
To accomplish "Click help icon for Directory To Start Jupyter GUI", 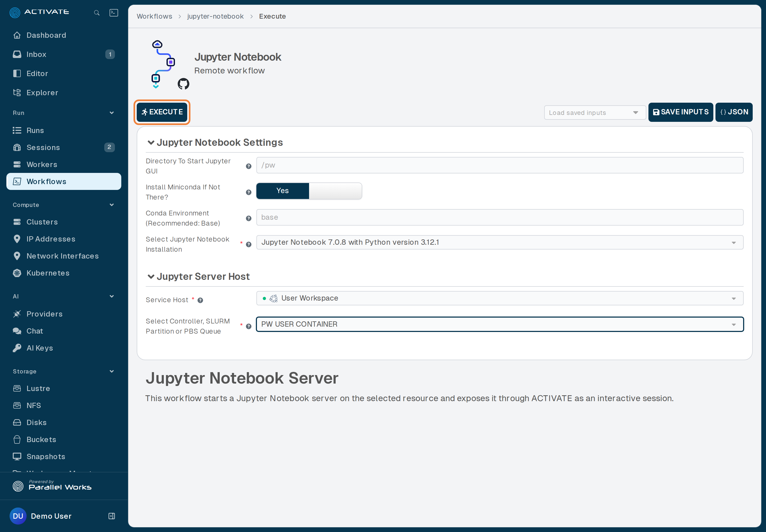I will pyautogui.click(x=248, y=166).
